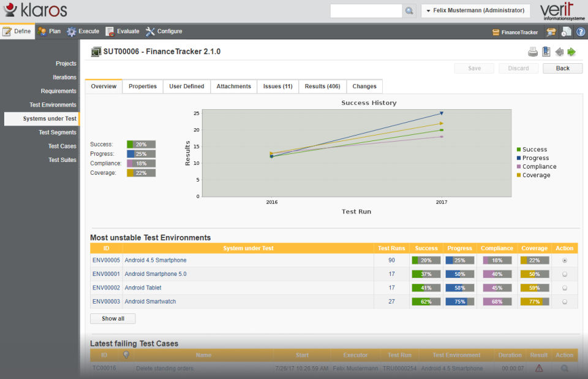Open the Execute menu
The height and width of the screenshot is (379, 588).
click(83, 31)
